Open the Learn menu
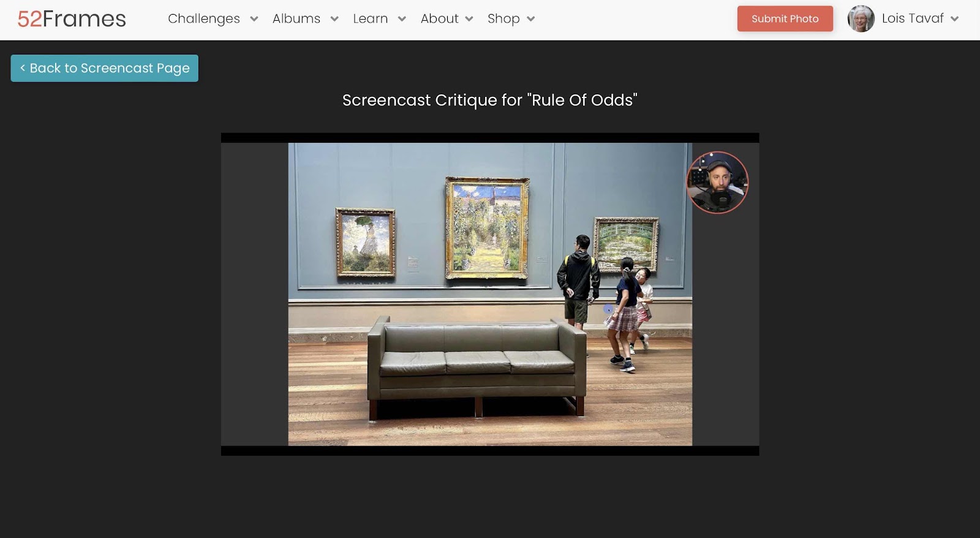The height and width of the screenshot is (538, 980). [371, 19]
